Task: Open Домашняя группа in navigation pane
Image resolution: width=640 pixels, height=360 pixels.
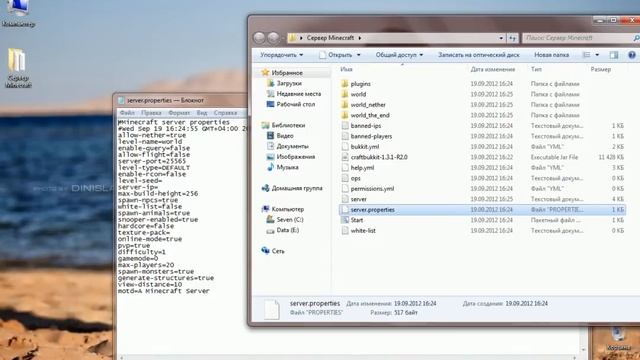Action: [297, 188]
